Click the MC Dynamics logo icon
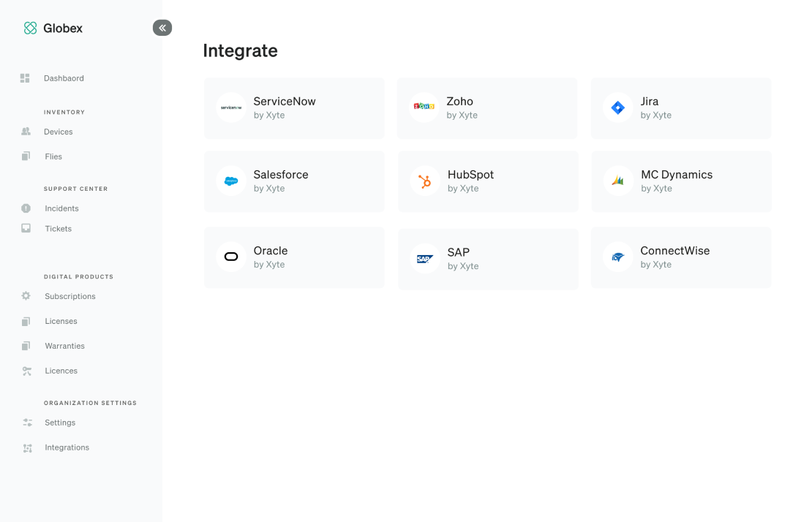The width and height of the screenshot is (812, 522). pos(618,181)
